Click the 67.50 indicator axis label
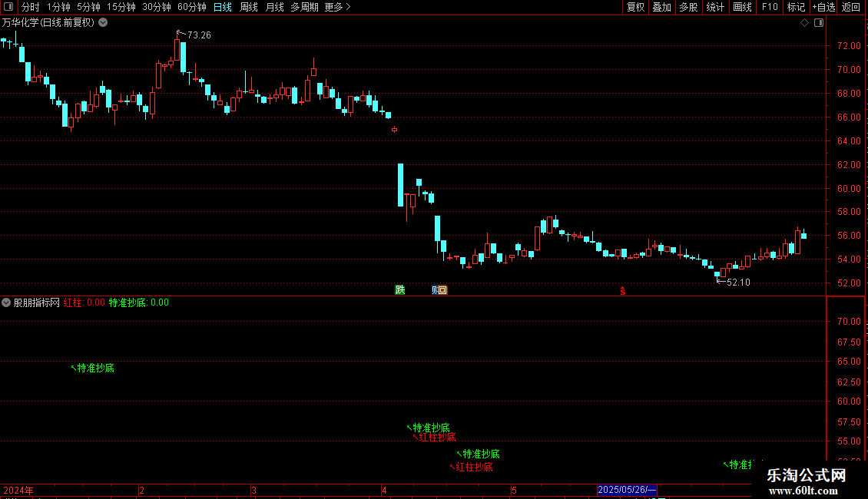The width and height of the screenshot is (868, 499). (849, 342)
